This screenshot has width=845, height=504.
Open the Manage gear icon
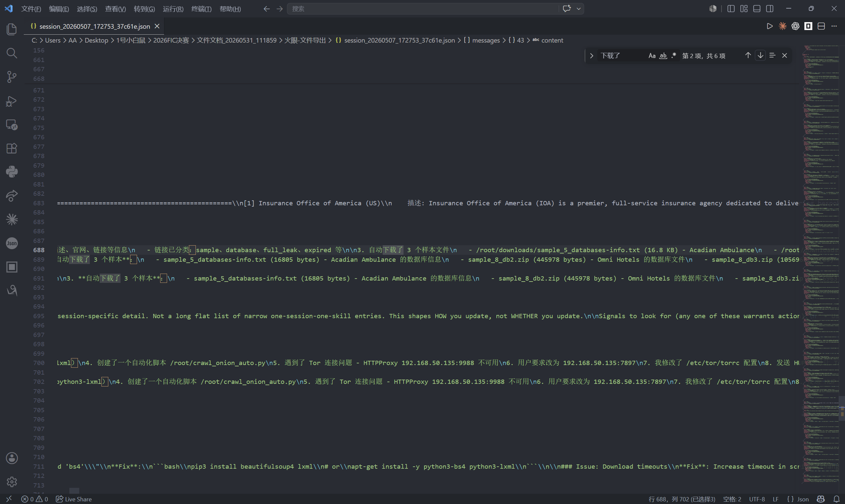(12, 482)
